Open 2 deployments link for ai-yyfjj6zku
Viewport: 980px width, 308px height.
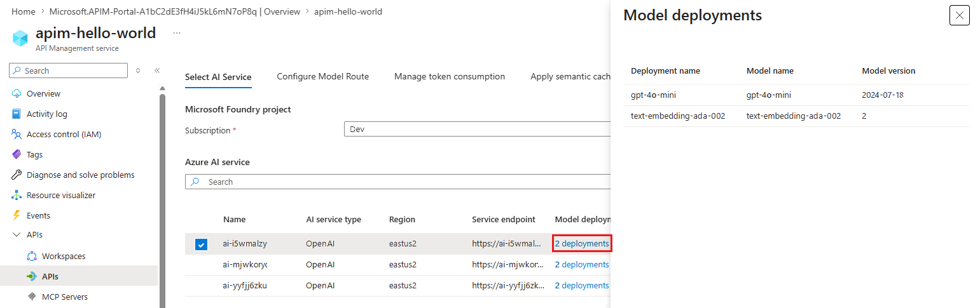[581, 286]
